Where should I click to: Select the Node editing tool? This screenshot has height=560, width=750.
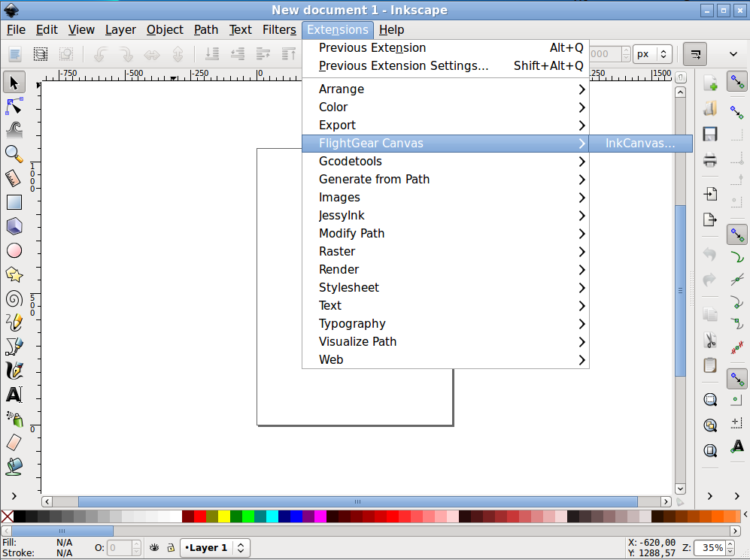pyautogui.click(x=14, y=107)
